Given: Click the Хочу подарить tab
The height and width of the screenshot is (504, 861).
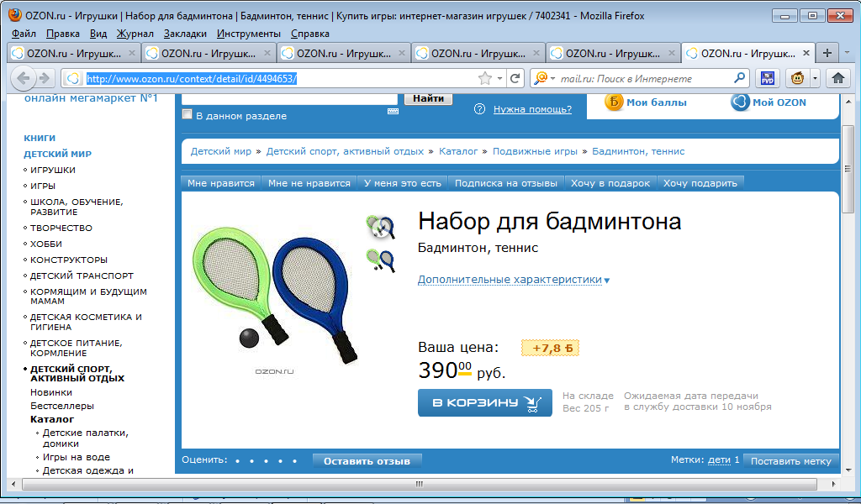Looking at the screenshot, I should click(x=700, y=183).
